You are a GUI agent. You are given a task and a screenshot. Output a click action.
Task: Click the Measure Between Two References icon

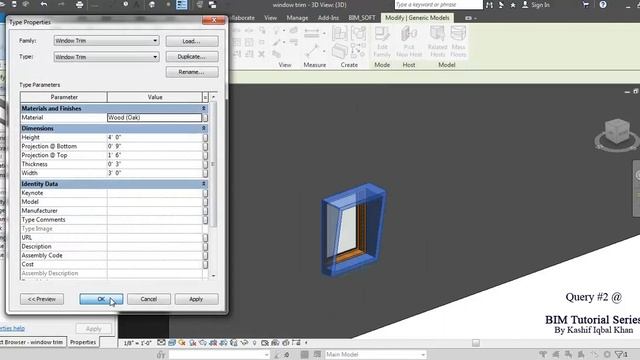[313, 51]
